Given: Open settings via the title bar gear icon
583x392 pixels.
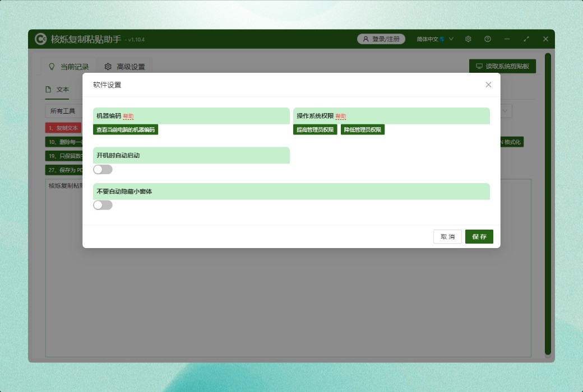Looking at the screenshot, I should pos(468,39).
